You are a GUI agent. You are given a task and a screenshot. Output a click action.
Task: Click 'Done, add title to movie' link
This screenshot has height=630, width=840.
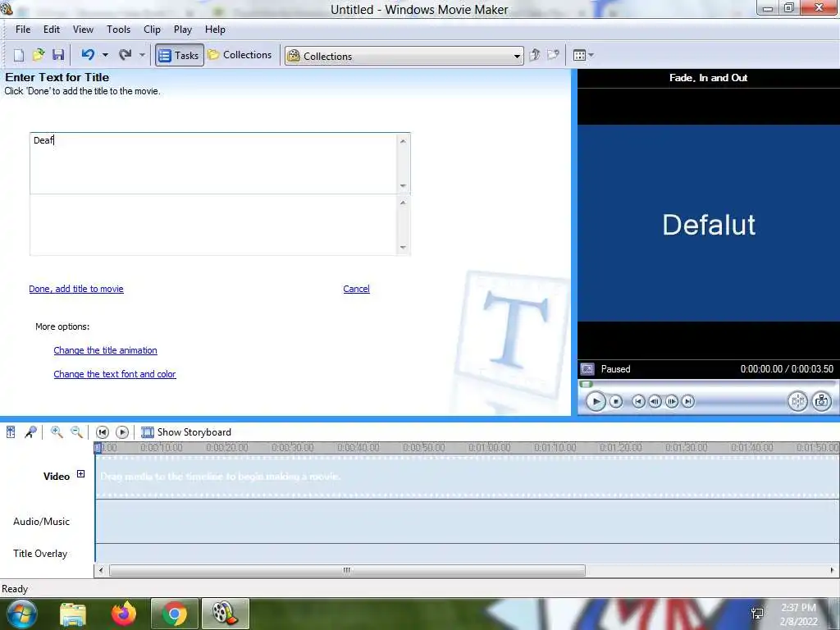coord(76,289)
